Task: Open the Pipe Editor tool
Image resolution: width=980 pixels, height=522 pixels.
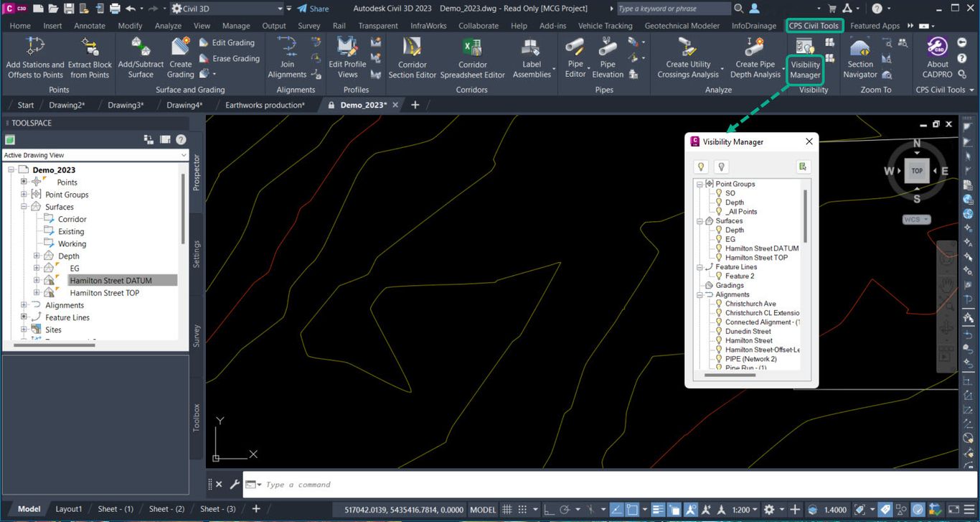Action: [574, 59]
